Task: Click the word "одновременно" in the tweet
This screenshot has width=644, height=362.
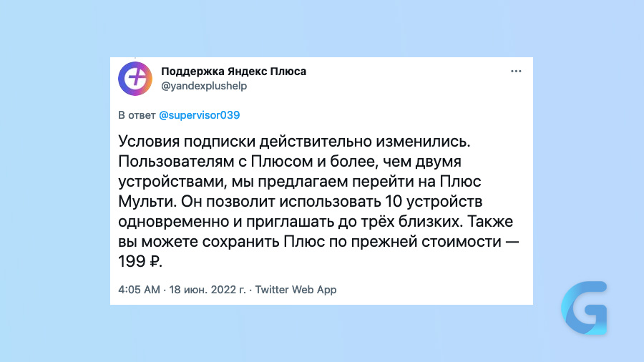Action: (x=174, y=222)
